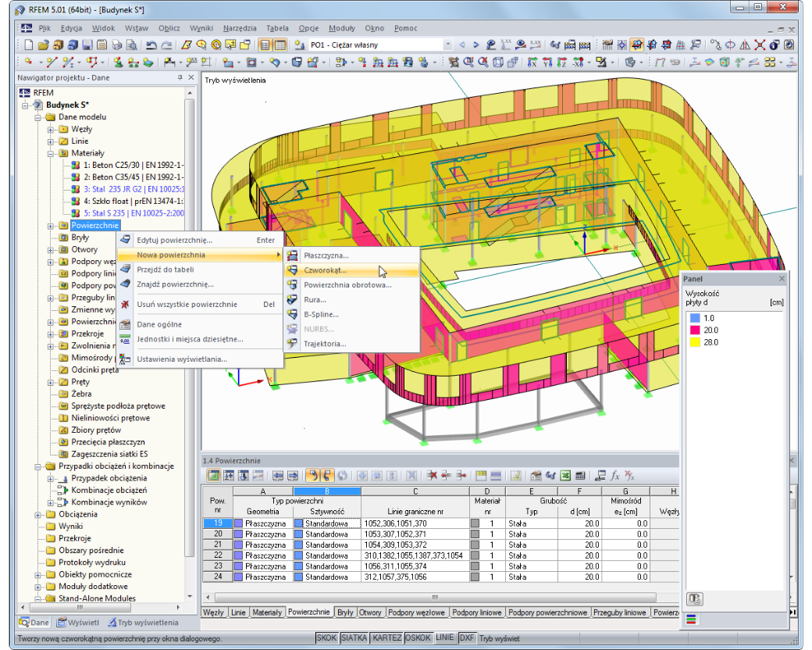The width and height of the screenshot is (812, 650).
Task: Click the table horizontal scrollbar
Action: click(435, 597)
